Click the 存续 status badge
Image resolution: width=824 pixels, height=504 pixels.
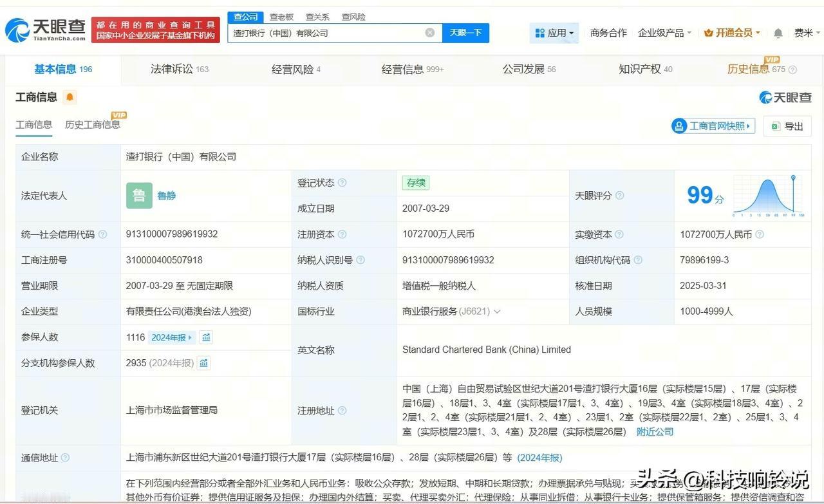point(416,183)
